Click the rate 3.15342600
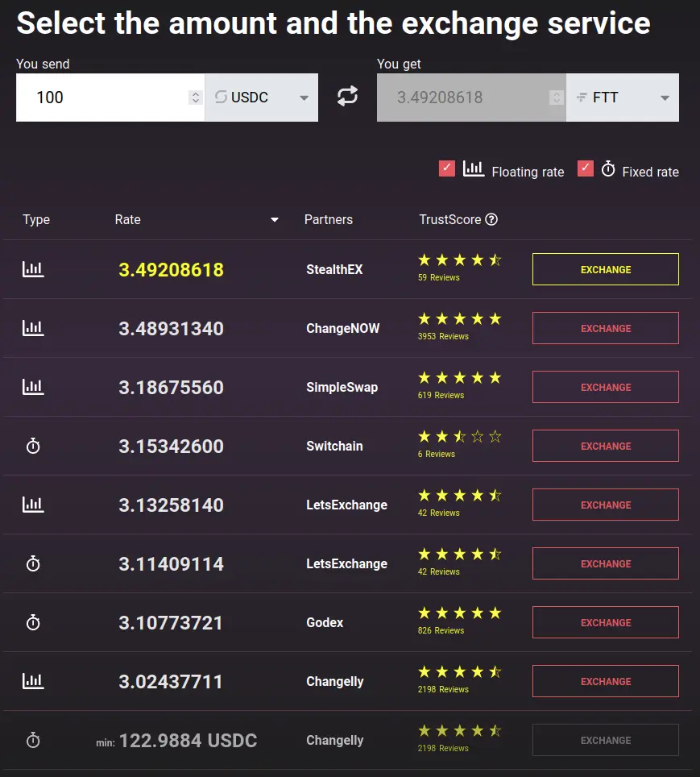The image size is (700, 777). tap(171, 447)
